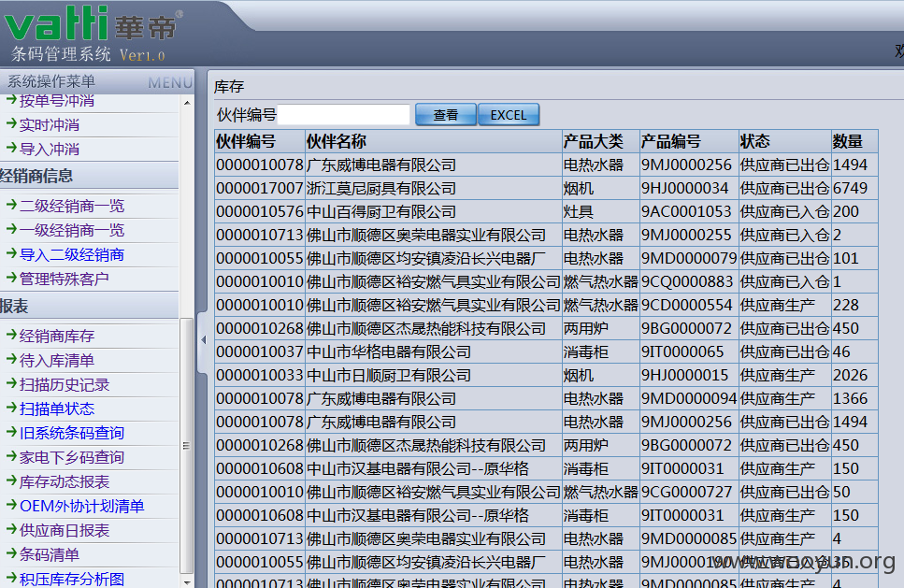Viewport: 904px width, 588px height.
Task: Open 条码清单 link
Action: [x=50, y=554]
